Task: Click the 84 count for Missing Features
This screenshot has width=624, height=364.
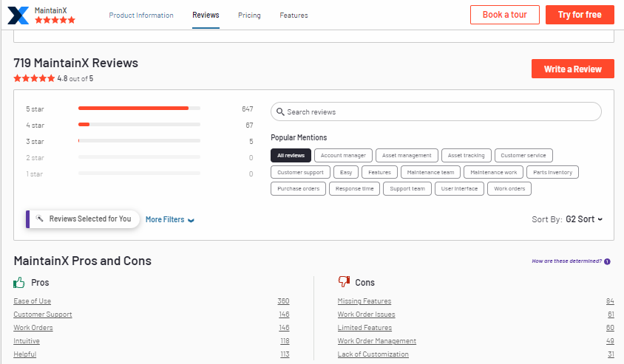Action: click(610, 301)
